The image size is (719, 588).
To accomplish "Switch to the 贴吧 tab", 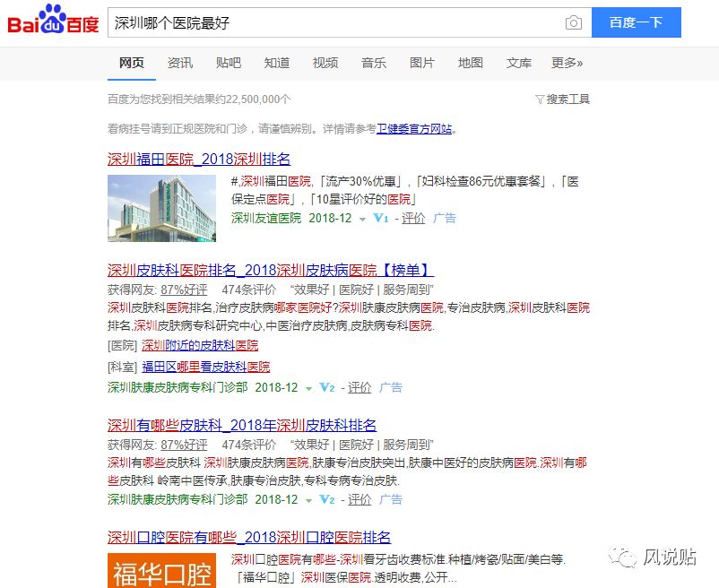I will [229, 63].
